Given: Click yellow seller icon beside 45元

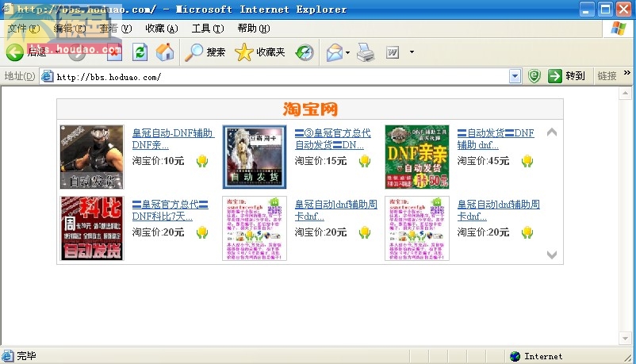Looking at the screenshot, I should 527,161.
